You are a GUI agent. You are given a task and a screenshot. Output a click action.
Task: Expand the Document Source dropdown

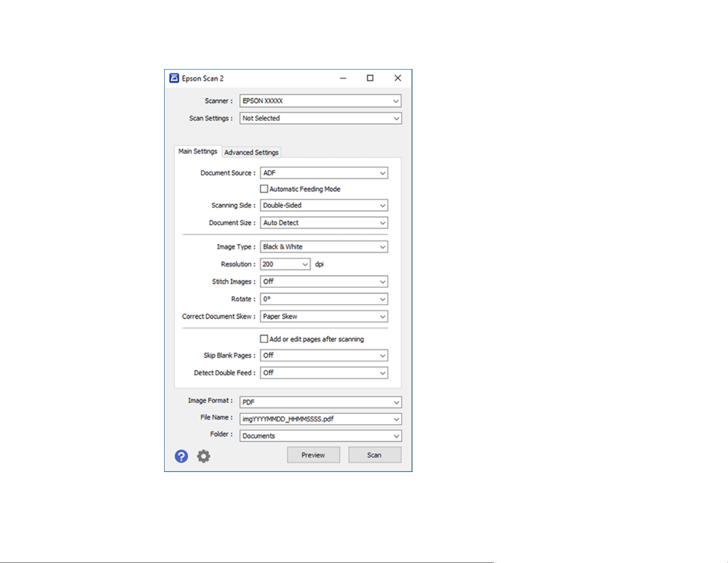pos(324,173)
